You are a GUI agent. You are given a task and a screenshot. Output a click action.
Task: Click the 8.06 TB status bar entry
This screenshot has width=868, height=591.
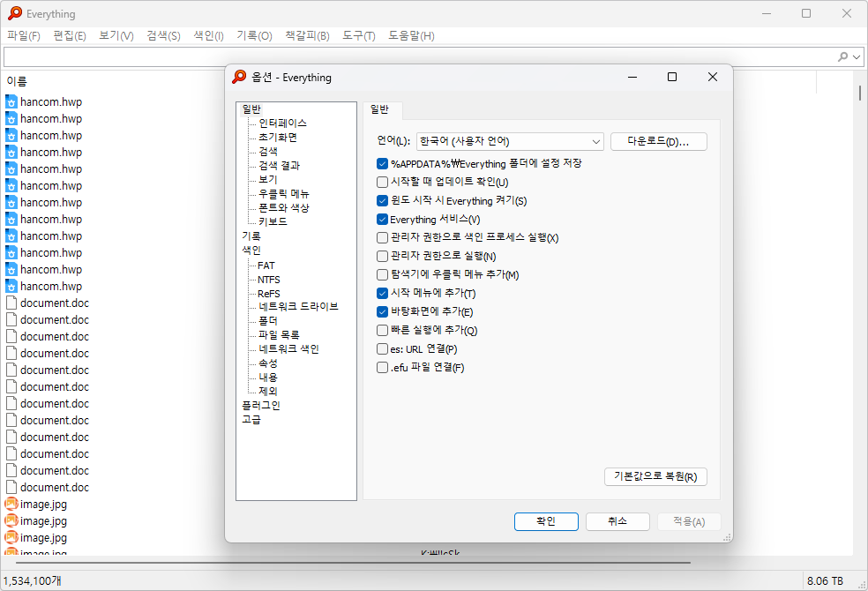point(825,581)
